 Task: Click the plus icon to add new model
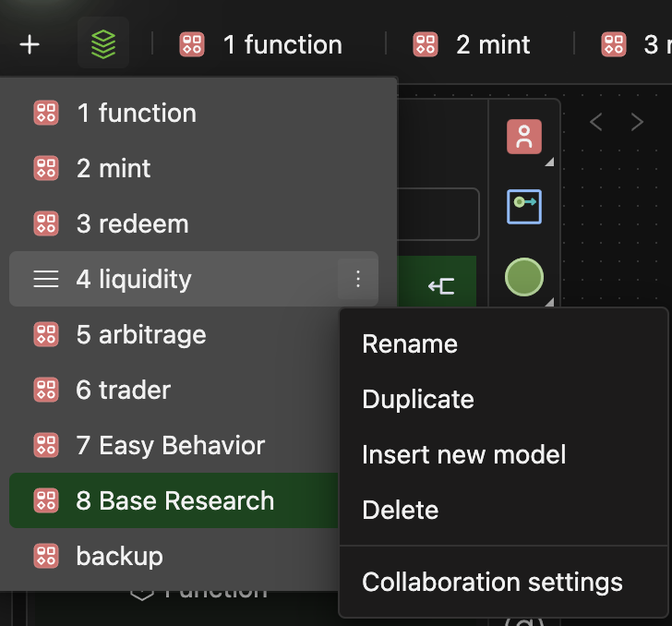pos(30,44)
